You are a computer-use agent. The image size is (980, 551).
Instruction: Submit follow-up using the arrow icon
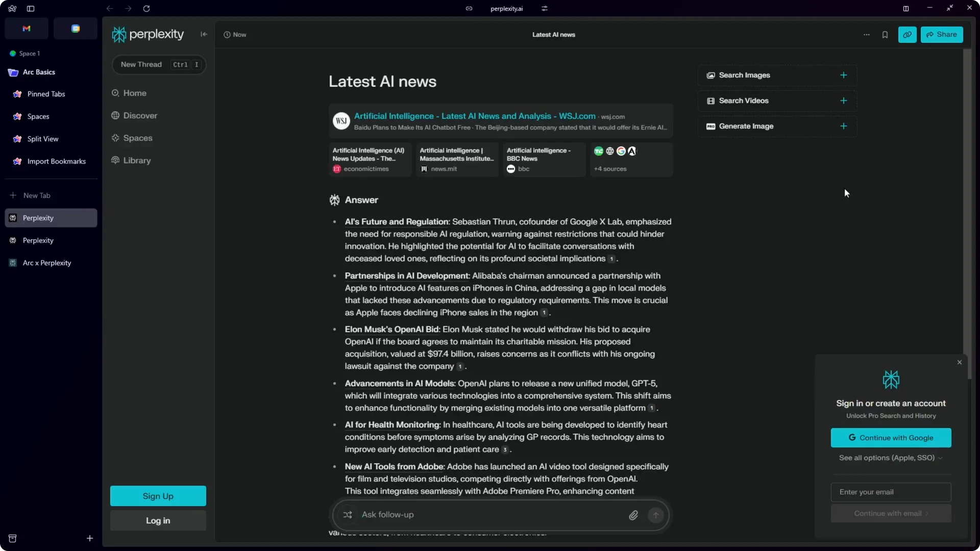656,515
